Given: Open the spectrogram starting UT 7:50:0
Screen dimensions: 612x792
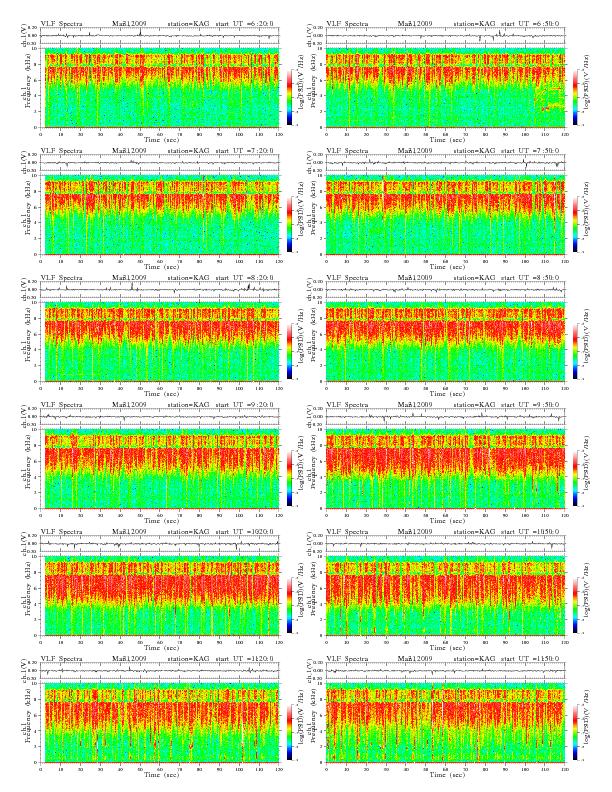Looking at the screenshot, I should 445,215.
